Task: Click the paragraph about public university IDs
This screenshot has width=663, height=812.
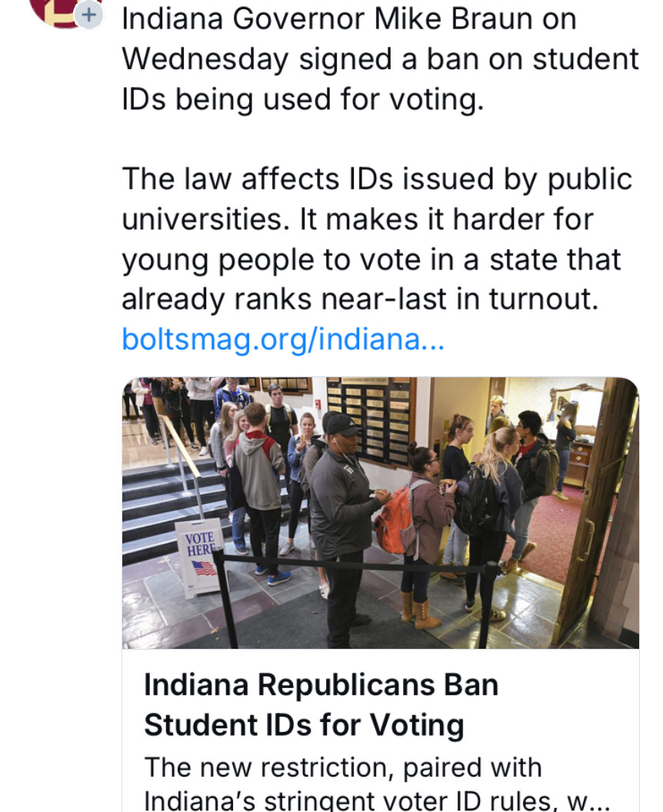Action: tap(377, 239)
